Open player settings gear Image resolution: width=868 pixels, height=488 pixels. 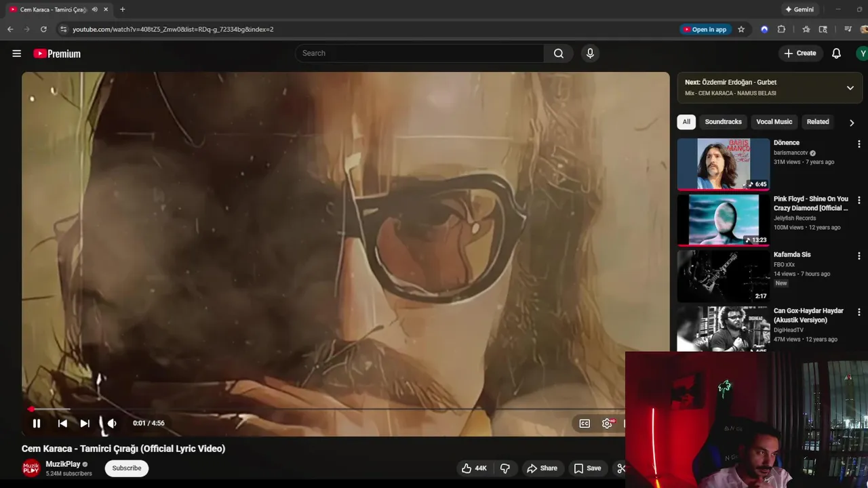point(608,424)
